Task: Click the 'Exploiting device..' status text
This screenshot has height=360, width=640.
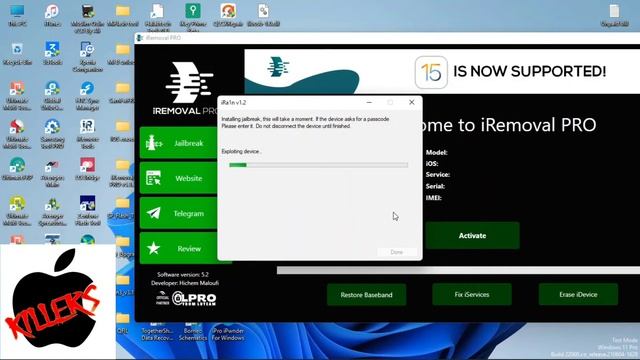Action: (x=241, y=151)
